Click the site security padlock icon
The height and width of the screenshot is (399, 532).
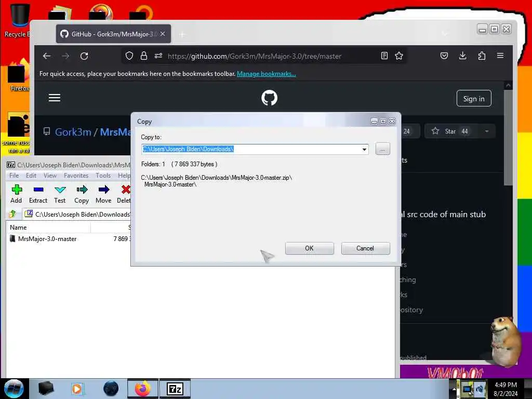(x=144, y=56)
